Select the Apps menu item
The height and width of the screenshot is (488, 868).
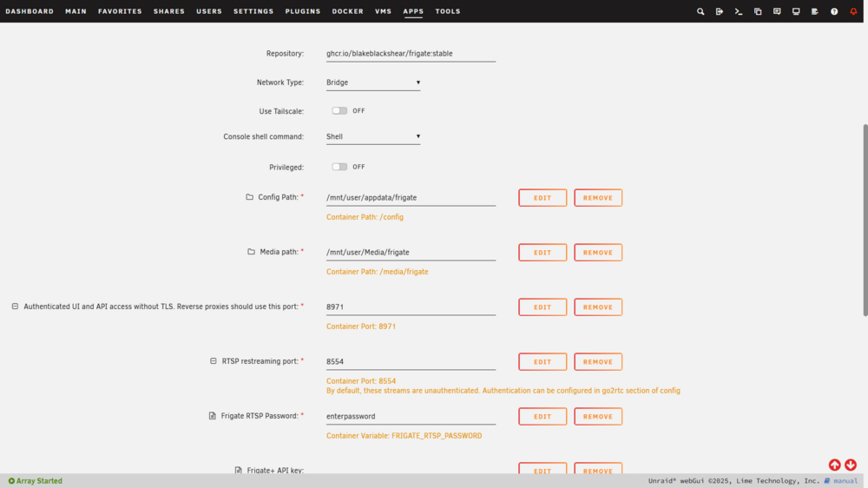(x=413, y=11)
